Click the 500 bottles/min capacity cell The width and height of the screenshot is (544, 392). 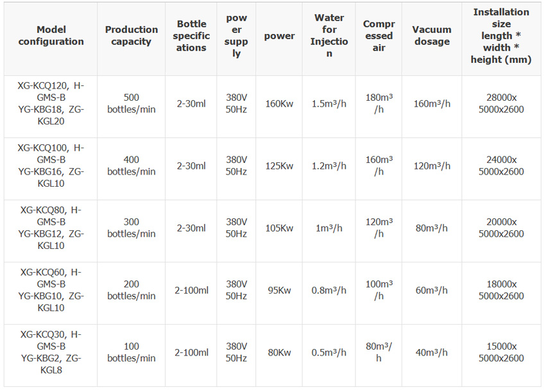(x=132, y=104)
